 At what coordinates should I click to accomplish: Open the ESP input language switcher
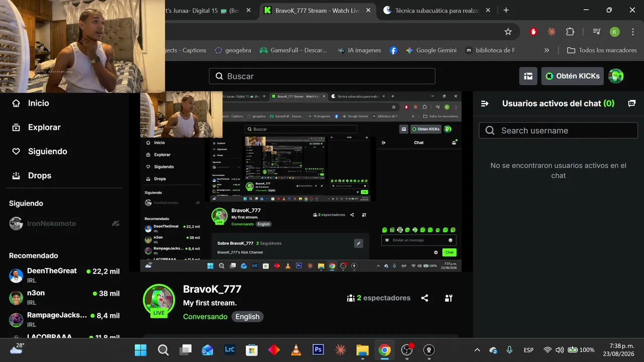pos(528,350)
